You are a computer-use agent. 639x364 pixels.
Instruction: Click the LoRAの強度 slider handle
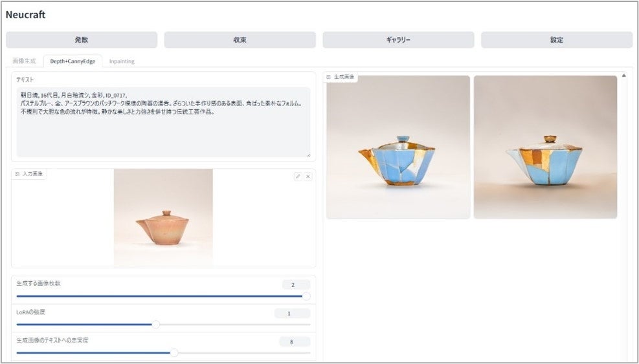pos(155,325)
